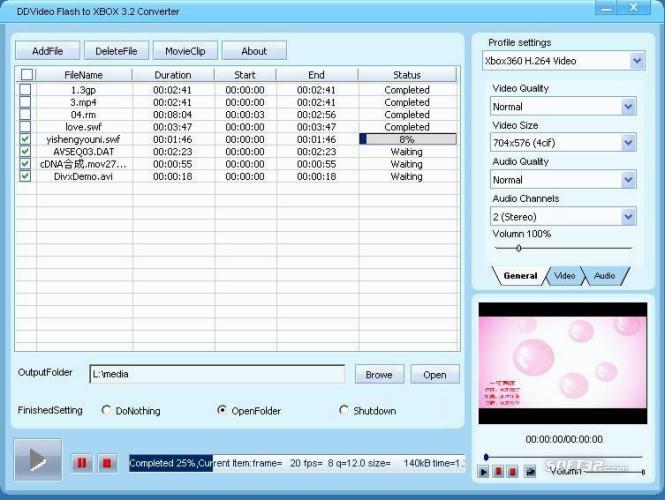
Task: Click the 00:08:04 duration cell
Action: [173, 115]
